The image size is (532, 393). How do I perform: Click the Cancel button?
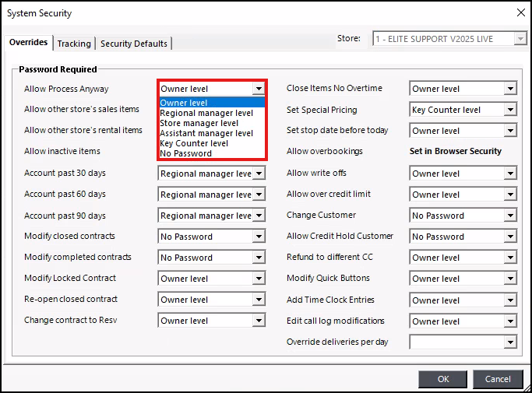[498, 379]
